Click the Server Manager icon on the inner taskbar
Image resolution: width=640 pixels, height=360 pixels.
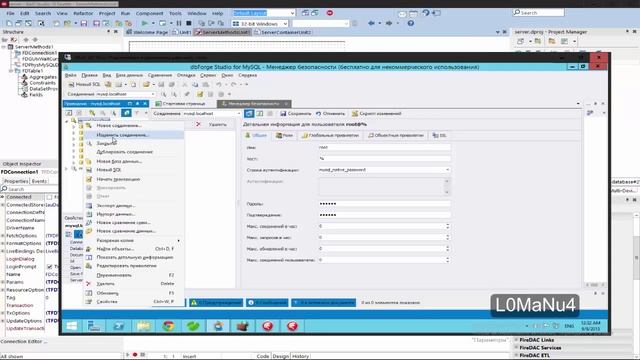click(94, 326)
